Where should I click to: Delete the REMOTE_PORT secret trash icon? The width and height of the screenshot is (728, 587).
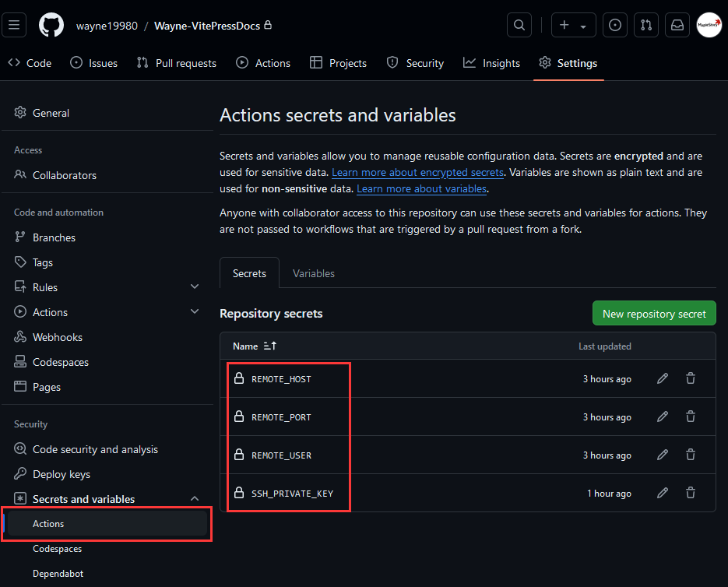tap(691, 417)
